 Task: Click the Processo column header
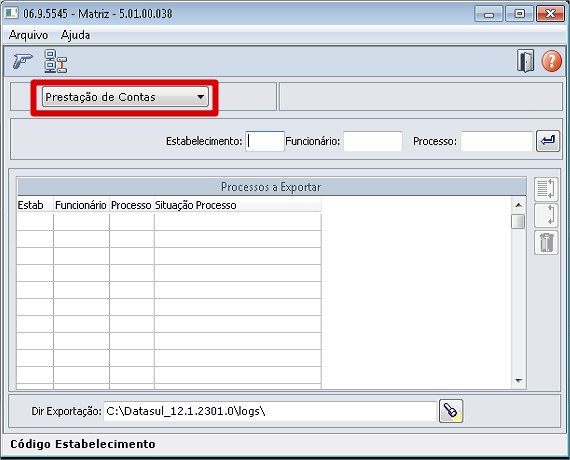click(132, 205)
